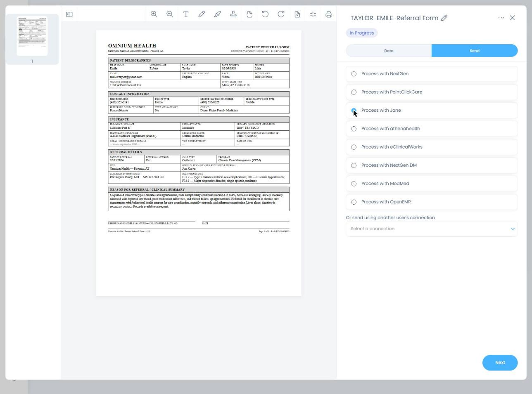Image resolution: width=532 pixels, height=394 pixels.
Task: Switch to the Data tab
Action: pos(389,51)
